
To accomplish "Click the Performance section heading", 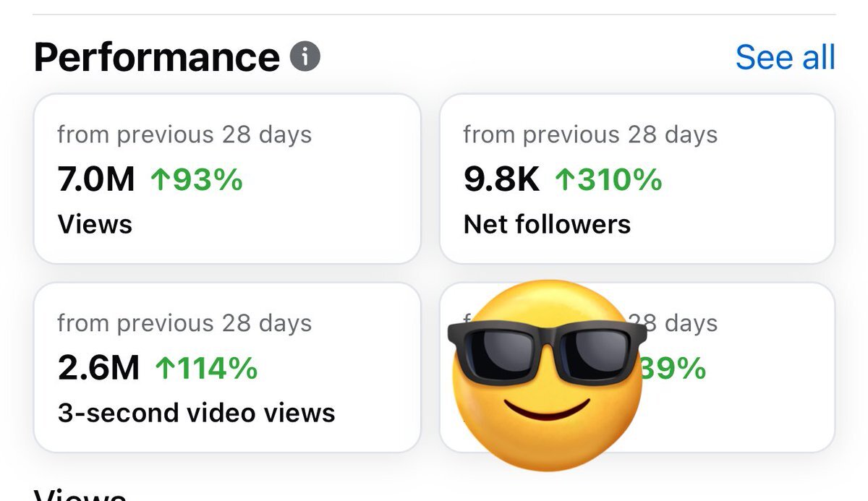I will click(156, 57).
